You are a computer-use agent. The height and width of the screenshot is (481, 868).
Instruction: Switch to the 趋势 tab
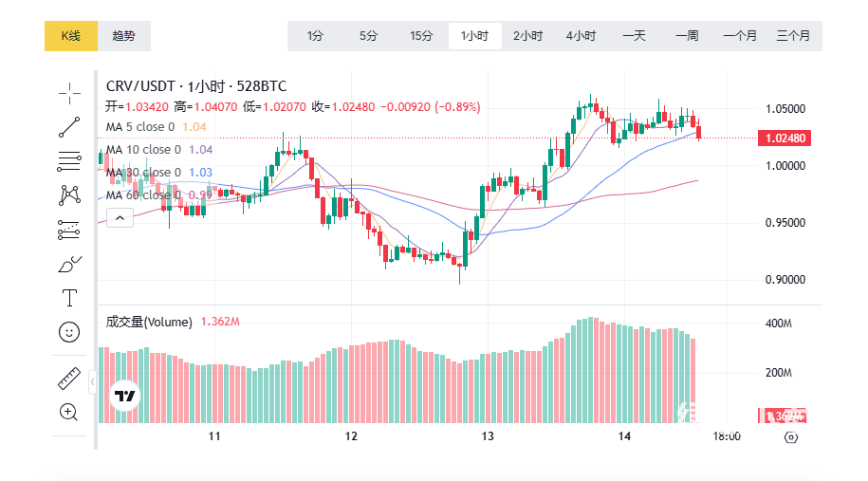point(124,36)
